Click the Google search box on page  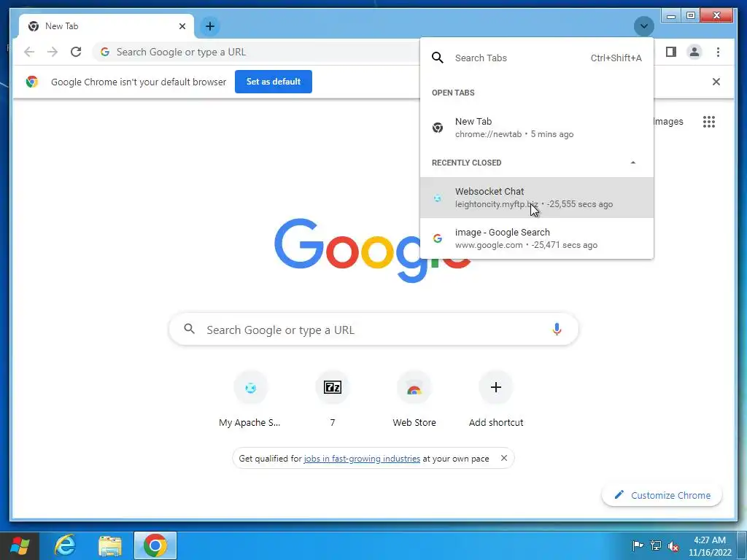tap(373, 330)
